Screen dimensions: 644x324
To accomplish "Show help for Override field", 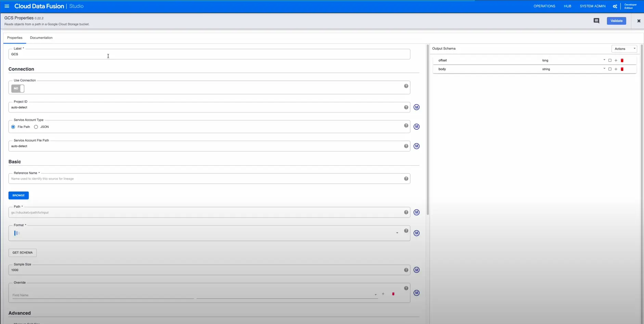I will (x=406, y=288).
